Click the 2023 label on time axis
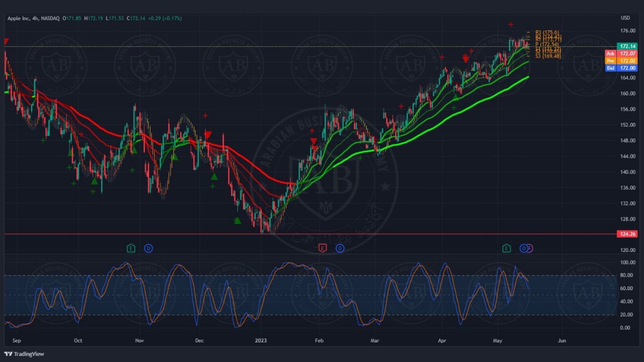The width and height of the screenshot is (644, 362). click(261, 341)
